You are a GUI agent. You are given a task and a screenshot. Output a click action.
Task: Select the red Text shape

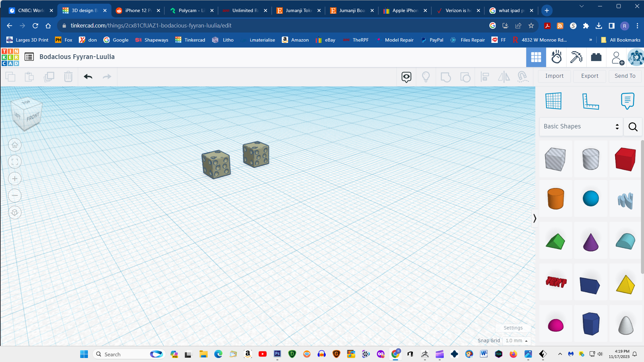coord(556,282)
